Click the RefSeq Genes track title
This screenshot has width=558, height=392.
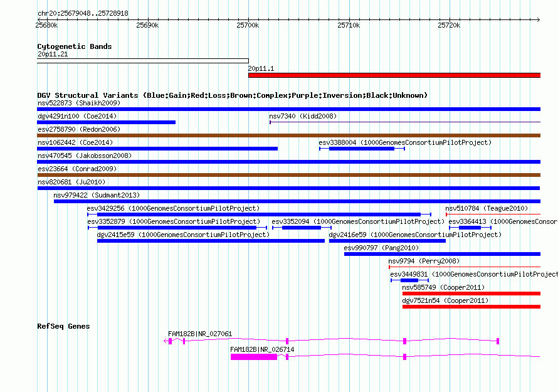[63, 326]
